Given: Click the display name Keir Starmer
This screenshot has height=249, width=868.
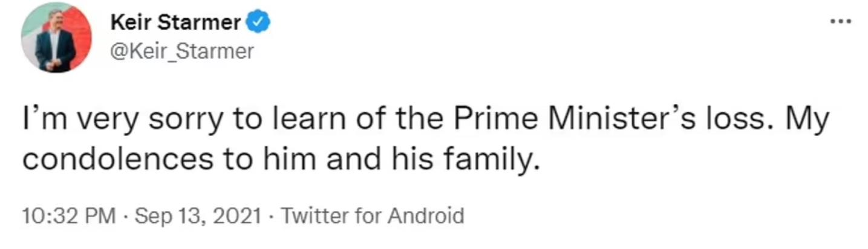Looking at the screenshot, I should pyautogui.click(x=175, y=23).
